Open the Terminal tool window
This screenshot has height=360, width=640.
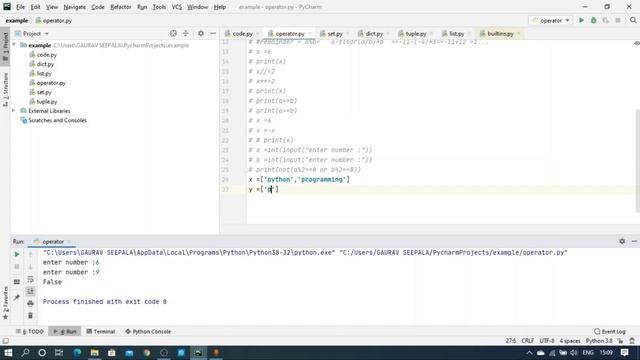coord(101,331)
